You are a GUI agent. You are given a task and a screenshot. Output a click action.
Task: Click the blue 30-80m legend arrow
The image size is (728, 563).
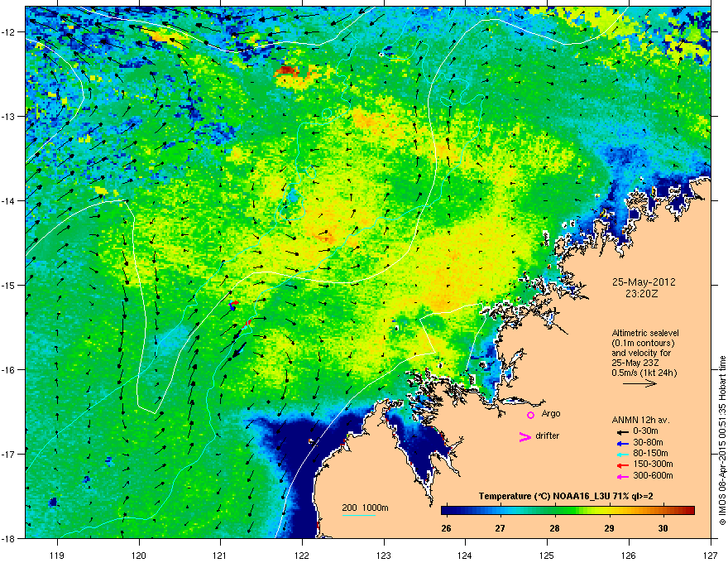(623, 444)
